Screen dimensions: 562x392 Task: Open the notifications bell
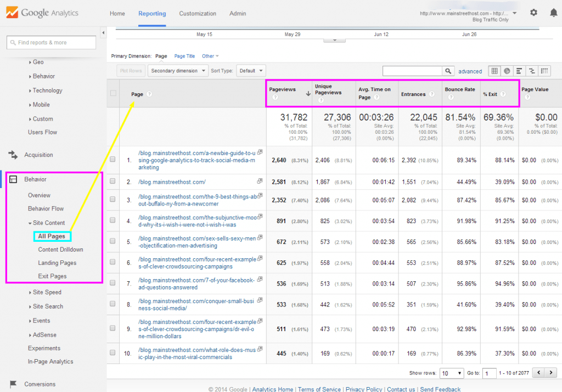pos(554,12)
